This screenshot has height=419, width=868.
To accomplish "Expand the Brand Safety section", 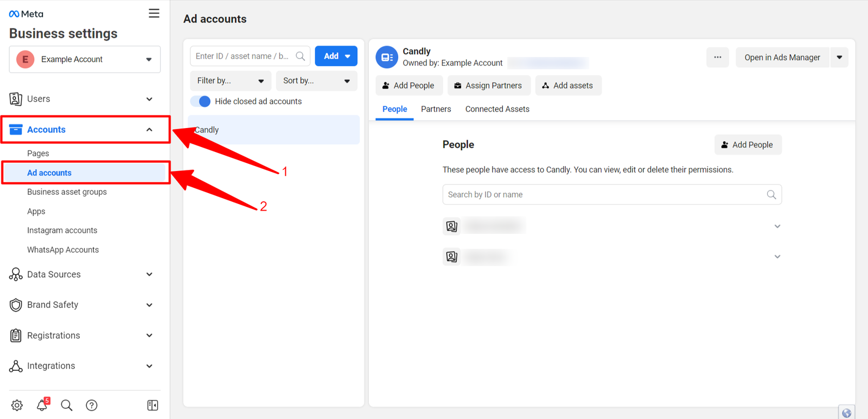I will point(150,305).
